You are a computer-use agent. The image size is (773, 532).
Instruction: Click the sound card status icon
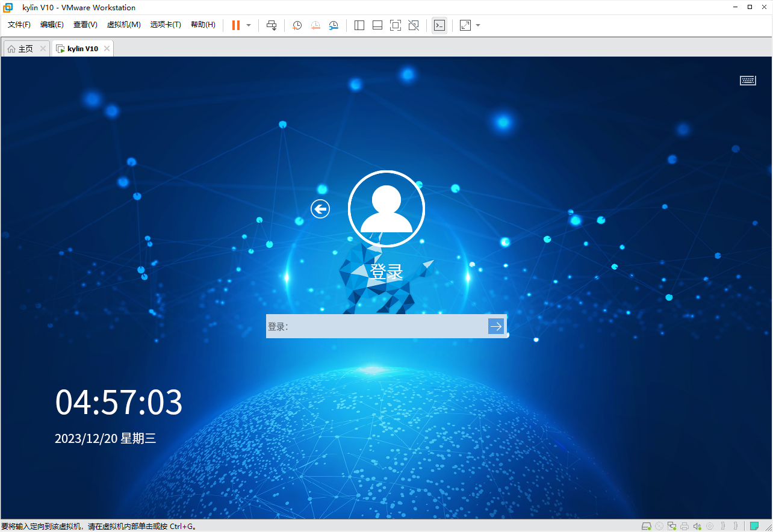click(x=697, y=526)
